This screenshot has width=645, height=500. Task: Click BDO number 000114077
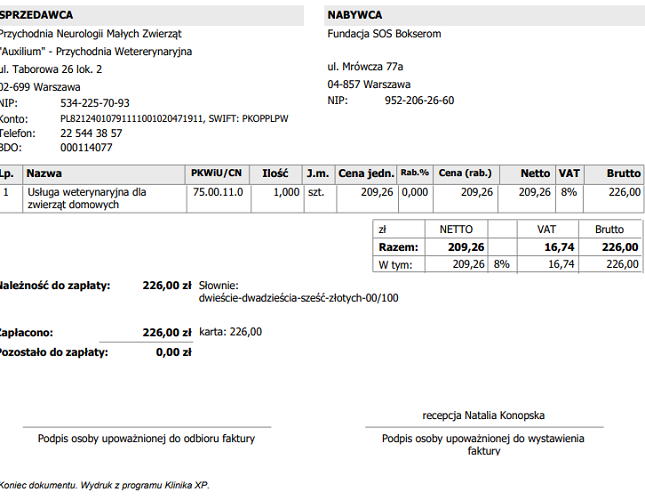[86, 148]
